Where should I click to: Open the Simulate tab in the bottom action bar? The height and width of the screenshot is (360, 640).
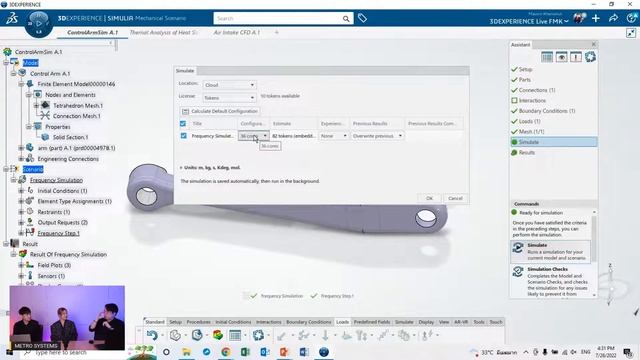404,322
